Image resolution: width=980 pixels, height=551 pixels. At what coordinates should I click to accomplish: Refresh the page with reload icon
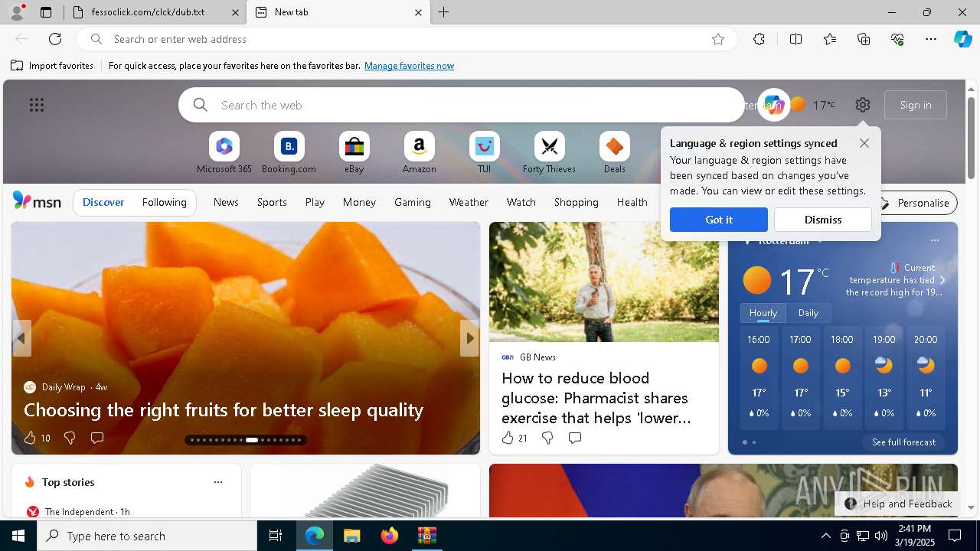55,39
